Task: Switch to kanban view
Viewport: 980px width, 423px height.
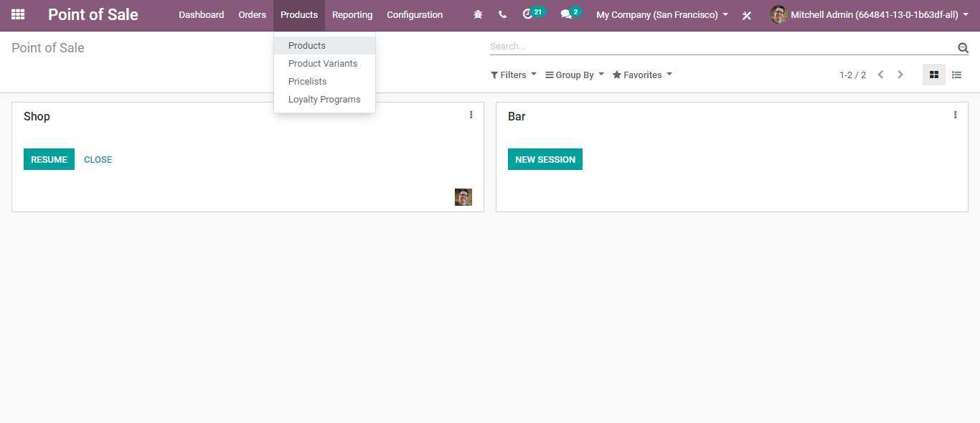Action: (934, 75)
